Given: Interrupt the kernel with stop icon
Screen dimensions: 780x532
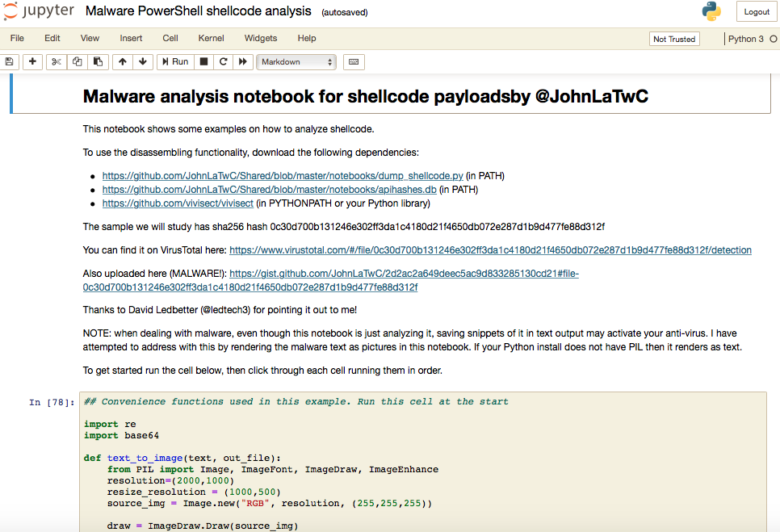Looking at the screenshot, I should point(203,61).
